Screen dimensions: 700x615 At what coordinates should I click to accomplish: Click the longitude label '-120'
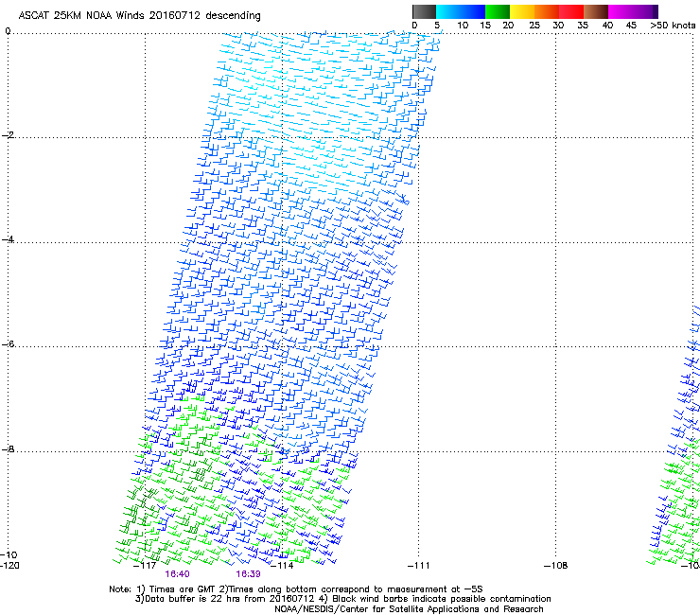[x=9, y=566]
